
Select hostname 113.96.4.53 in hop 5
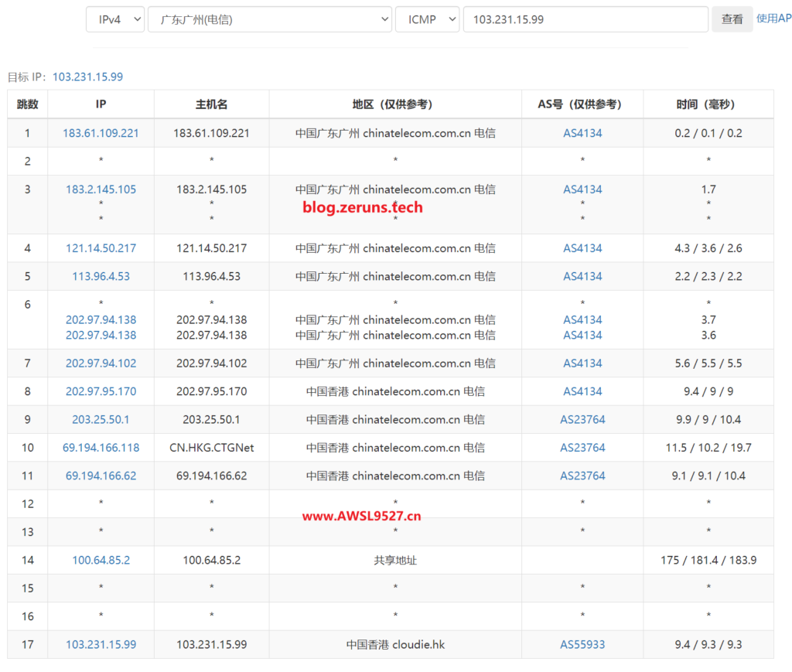click(212, 277)
